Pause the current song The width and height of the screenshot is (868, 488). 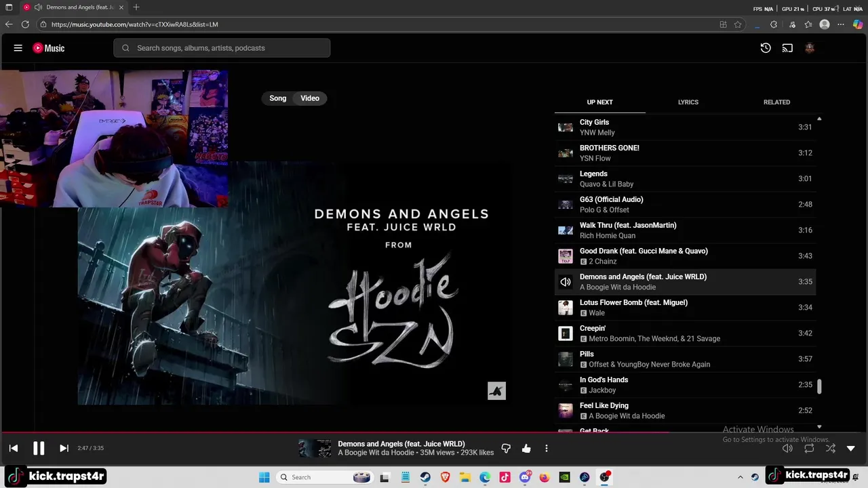39,448
